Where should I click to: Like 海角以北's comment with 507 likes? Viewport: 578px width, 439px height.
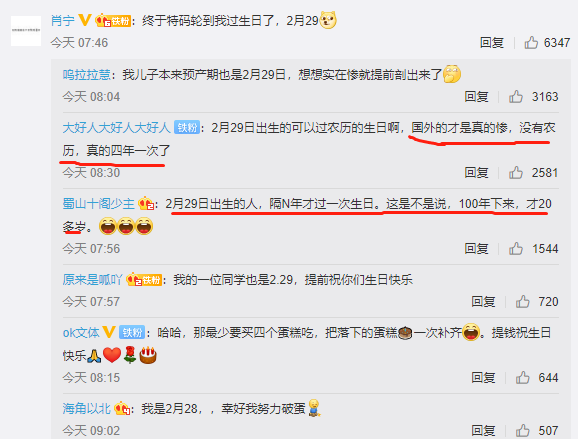[x=523, y=431]
